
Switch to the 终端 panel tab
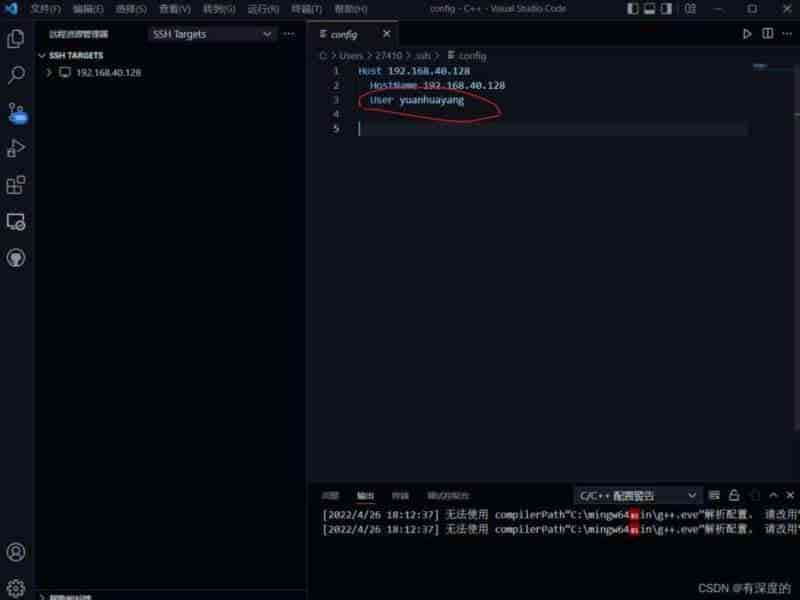(x=400, y=495)
